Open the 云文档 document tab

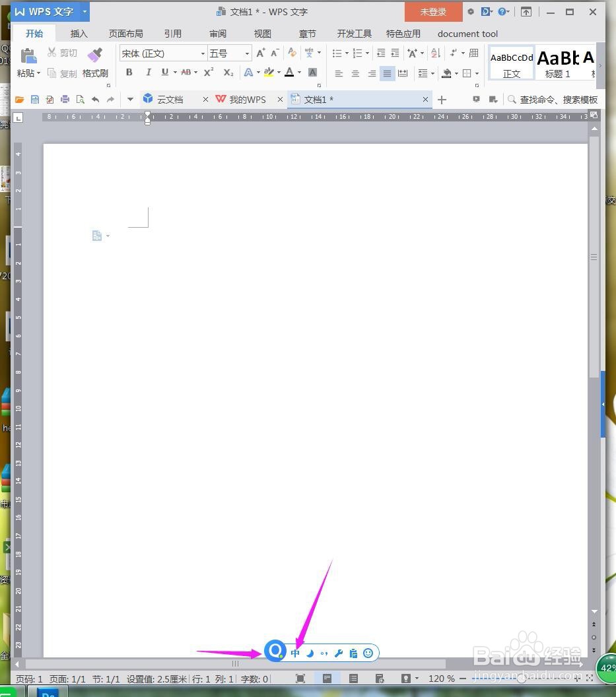[x=170, y=100]
